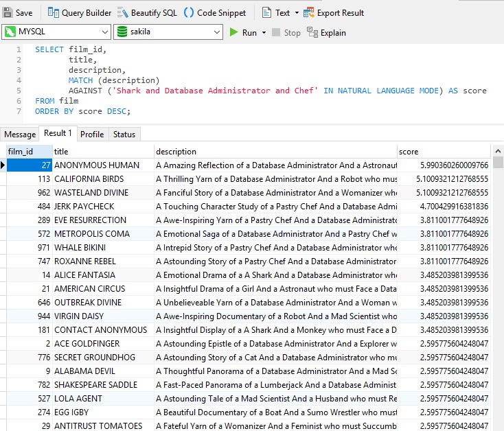Click the grey Stop square icon
The width and height of the screenshot is (504, 431).
pyautogui.click(x=276, y=32)
